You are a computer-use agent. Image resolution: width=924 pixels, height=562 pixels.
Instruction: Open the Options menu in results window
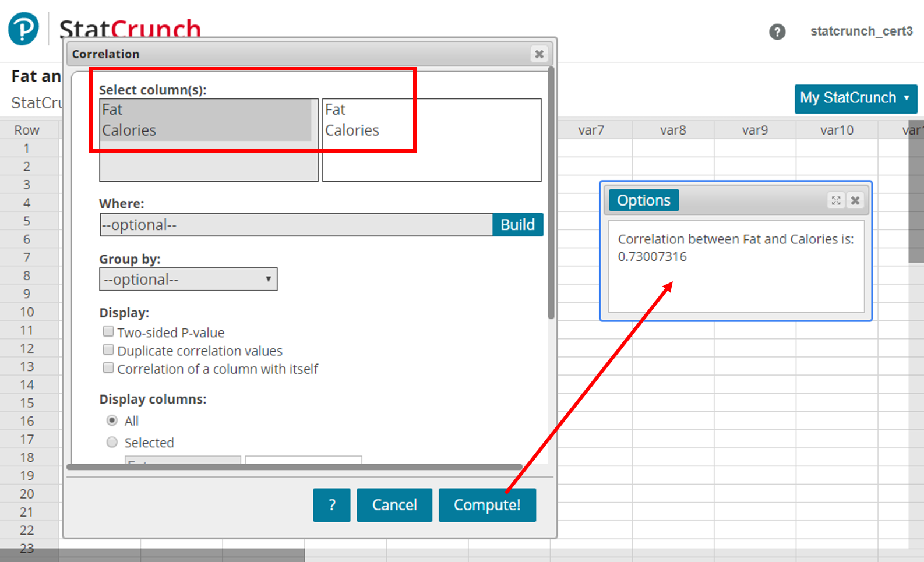pos(643,200)
